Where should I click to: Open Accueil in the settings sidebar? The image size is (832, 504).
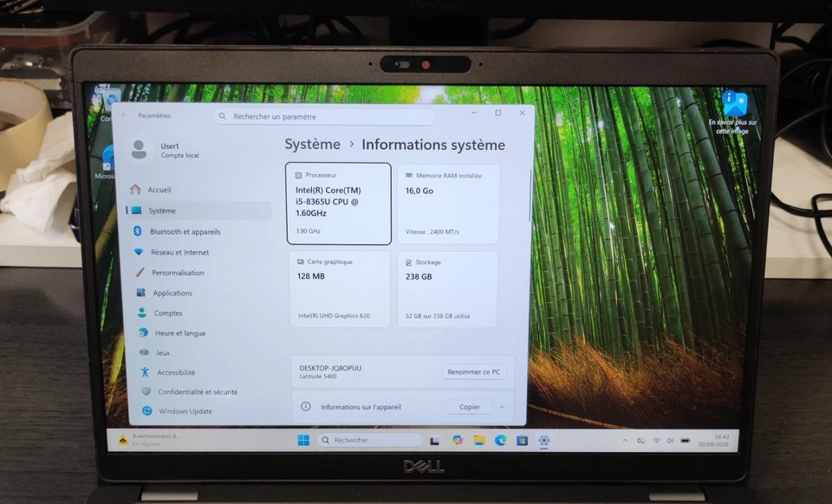tap(159, 190)
